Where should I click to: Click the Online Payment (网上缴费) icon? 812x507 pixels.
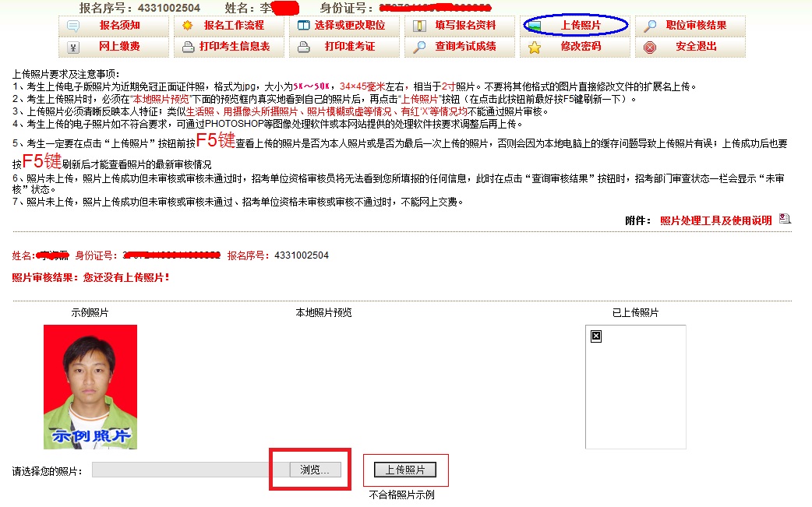tap(72, 48)
